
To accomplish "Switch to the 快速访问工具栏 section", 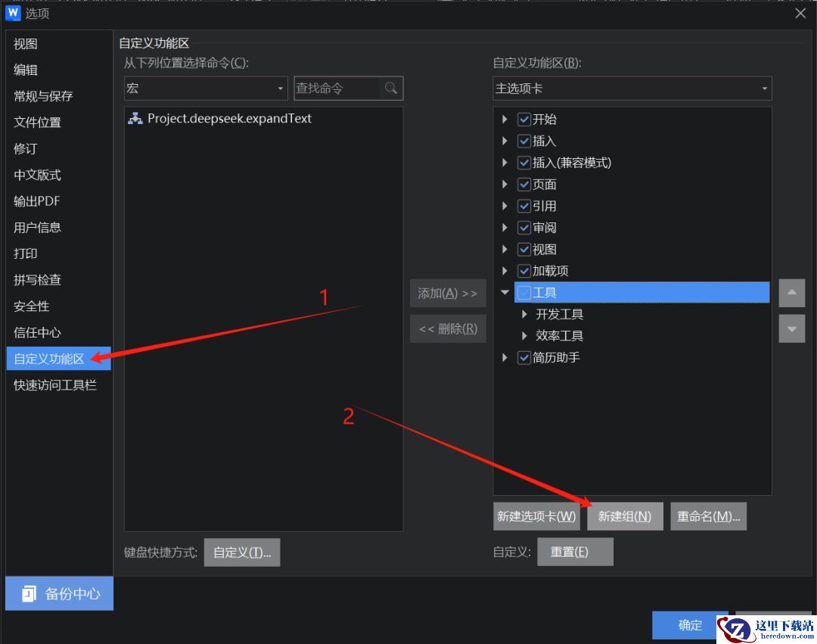I will click(x=55, y=385).
